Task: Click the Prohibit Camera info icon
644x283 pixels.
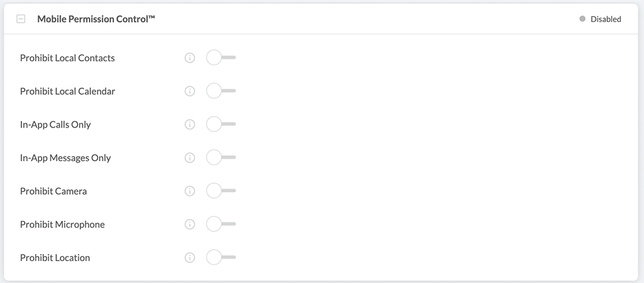Action: [x=189, y=191]
